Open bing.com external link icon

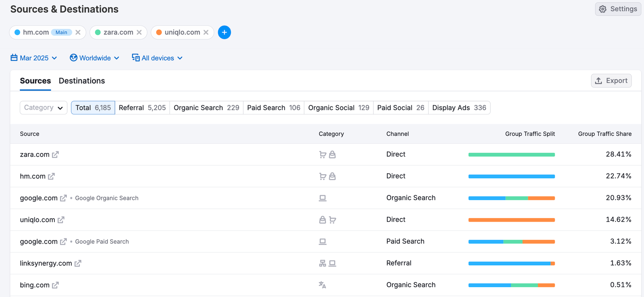pos(55,285)
